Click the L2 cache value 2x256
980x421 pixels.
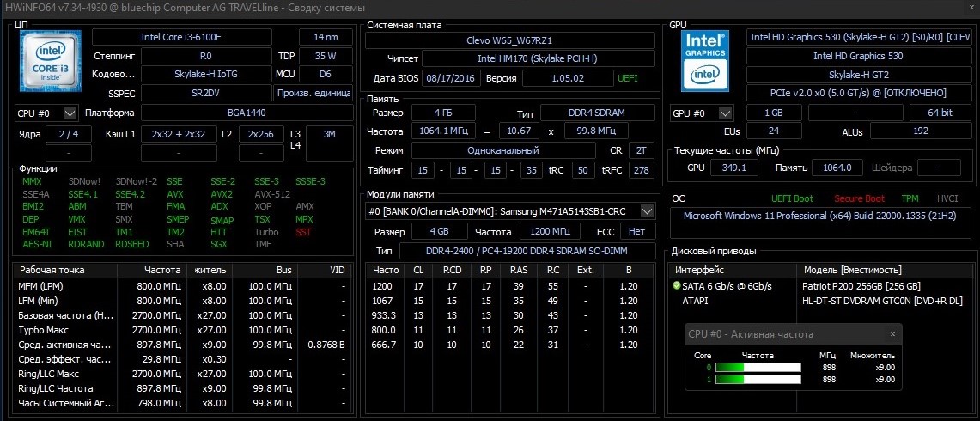261,134
